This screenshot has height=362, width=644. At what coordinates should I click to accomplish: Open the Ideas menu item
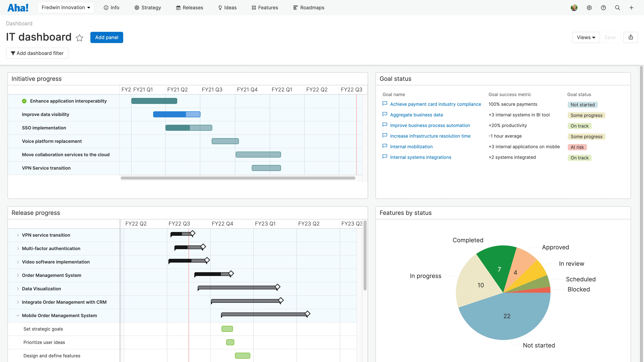pos(227,7)
